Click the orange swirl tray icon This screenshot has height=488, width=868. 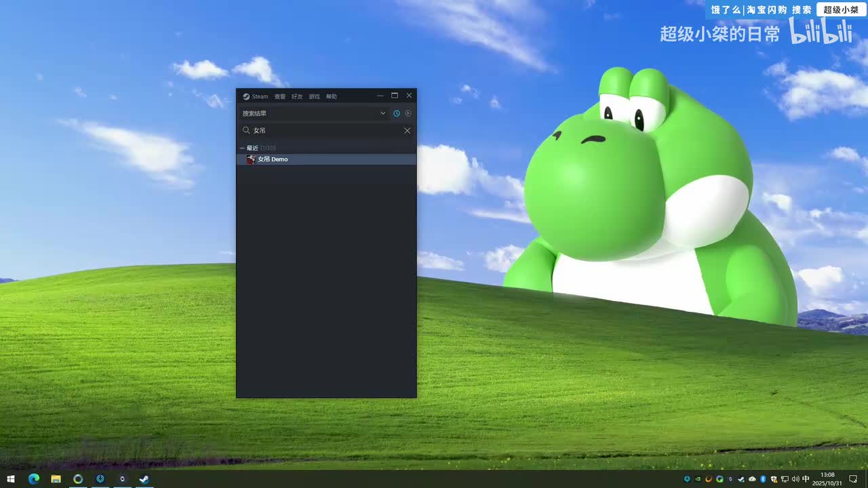coord(709,479)
